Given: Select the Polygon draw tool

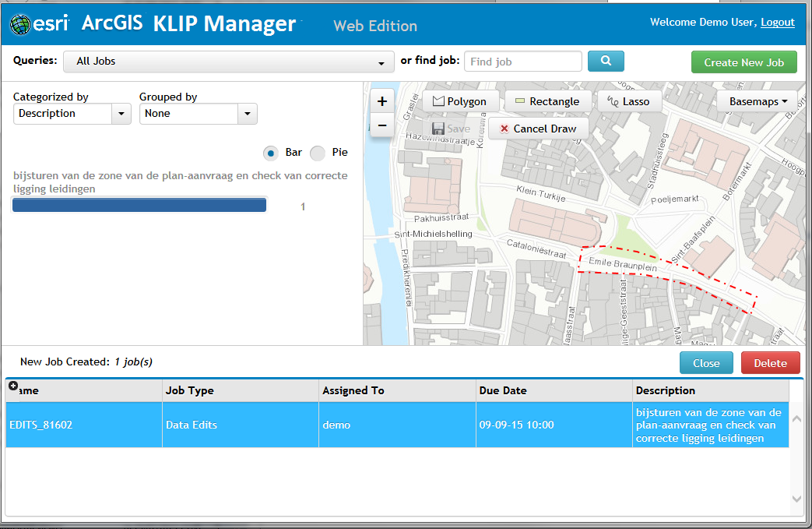Looking at the screenshot, I should click(460, 101).
